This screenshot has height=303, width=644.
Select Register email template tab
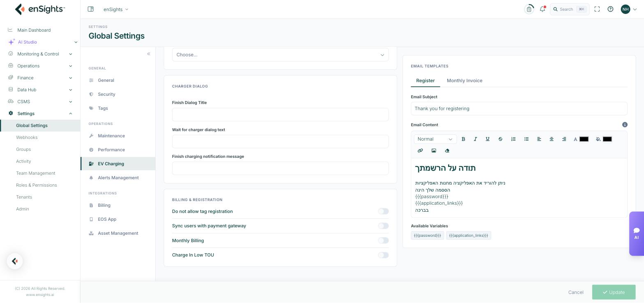(x=425, y=81)
